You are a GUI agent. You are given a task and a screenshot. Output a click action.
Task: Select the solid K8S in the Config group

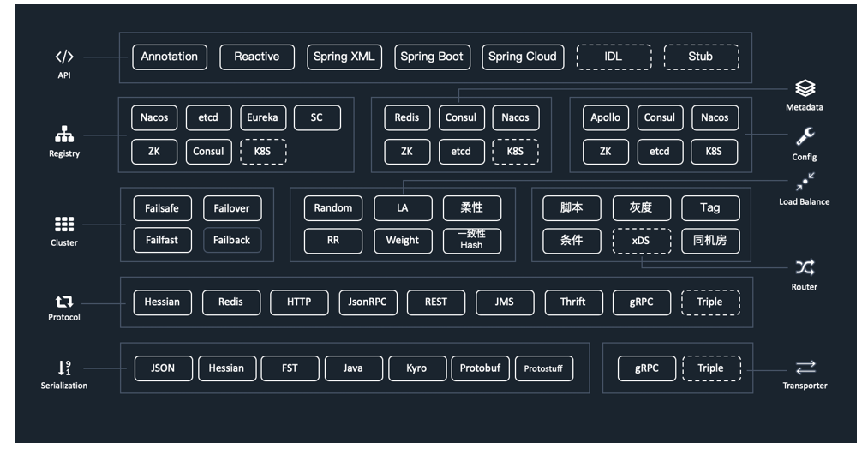coord(714,152)
